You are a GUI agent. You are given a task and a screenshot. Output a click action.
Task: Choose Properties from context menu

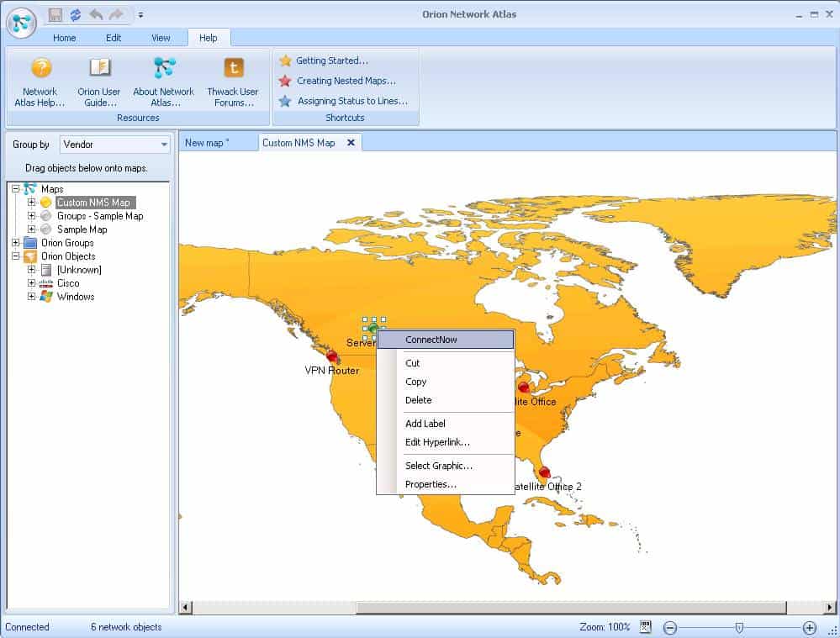coord(446,484)
